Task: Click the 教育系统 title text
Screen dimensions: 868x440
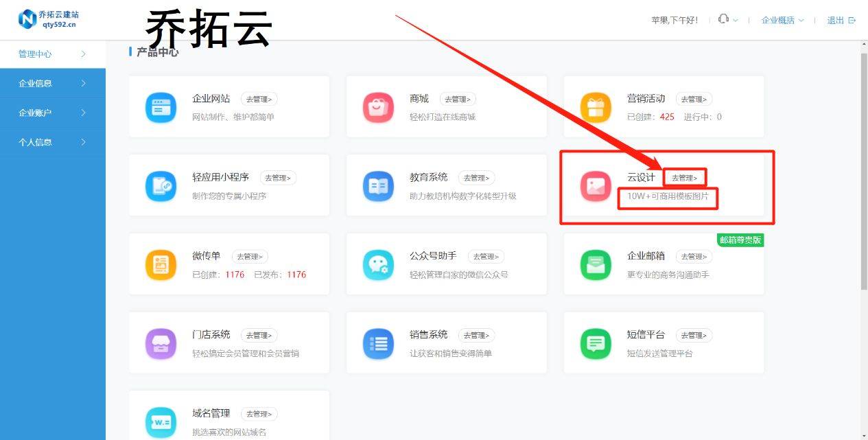Action: (429, 177)
